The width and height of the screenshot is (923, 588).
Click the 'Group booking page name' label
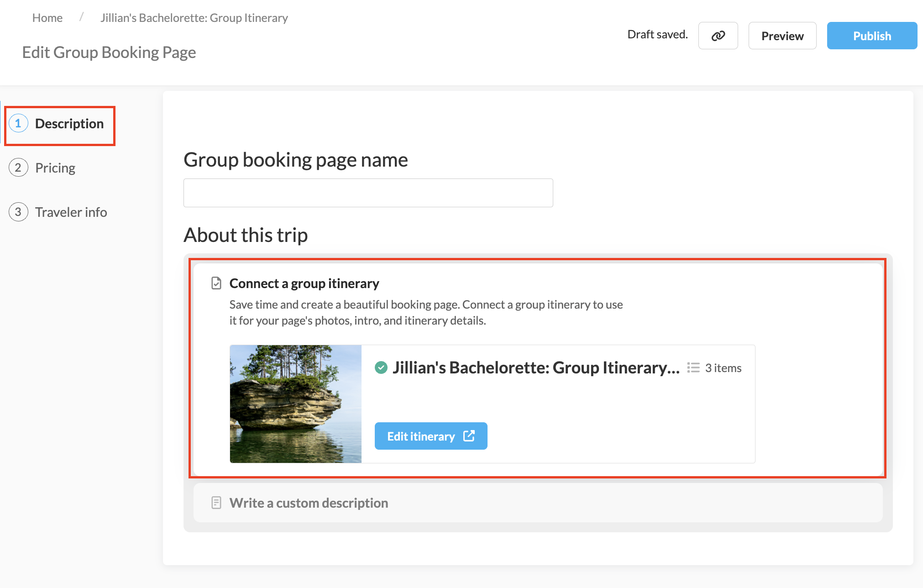coord(296,160)
